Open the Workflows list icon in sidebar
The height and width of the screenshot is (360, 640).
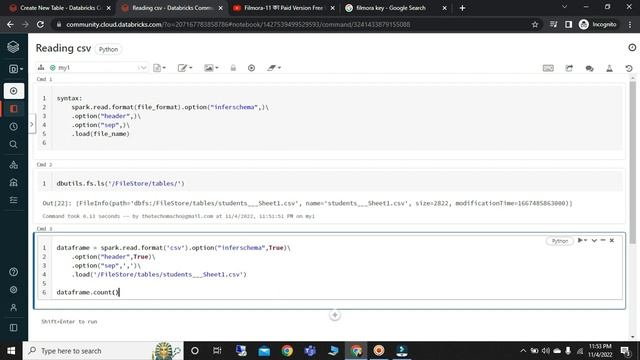click(13, 200)
